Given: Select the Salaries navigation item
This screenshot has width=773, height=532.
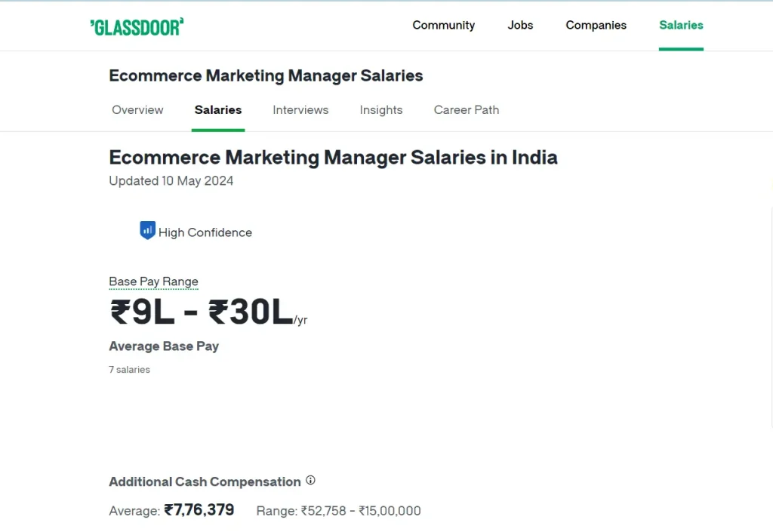Looking at the screenshot, I should click(x=680, y=25).
